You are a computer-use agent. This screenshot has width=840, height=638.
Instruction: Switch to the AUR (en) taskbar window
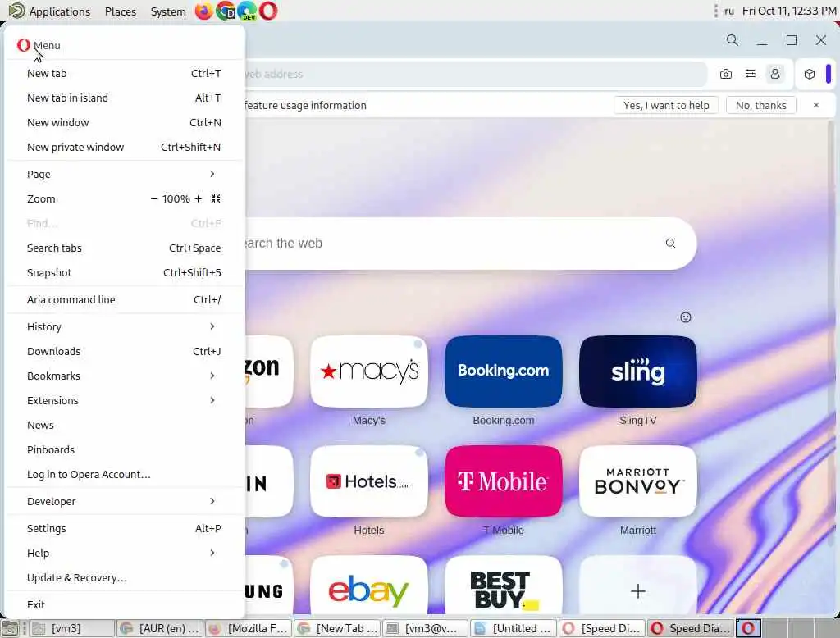tap(160, 628)
